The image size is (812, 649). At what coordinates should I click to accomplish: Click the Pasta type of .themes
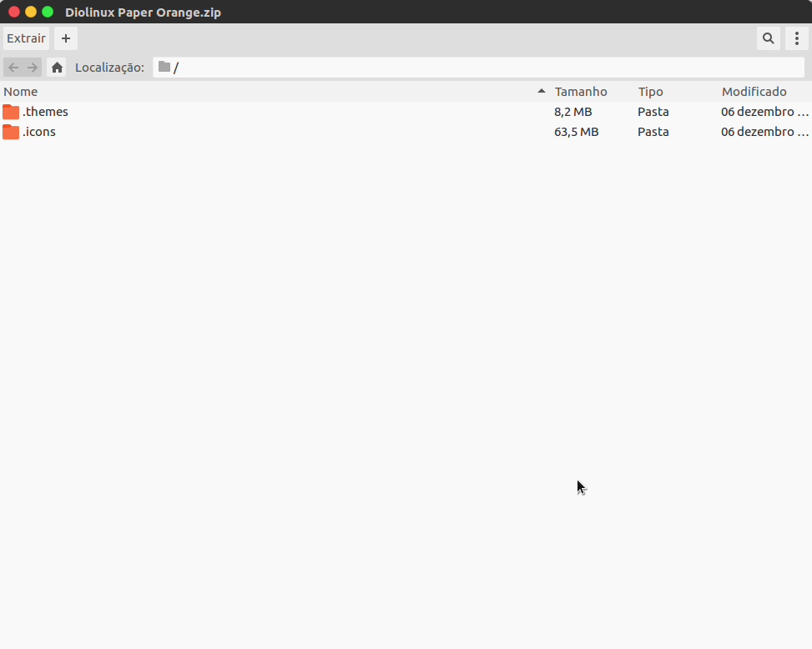tap(653, 112)
